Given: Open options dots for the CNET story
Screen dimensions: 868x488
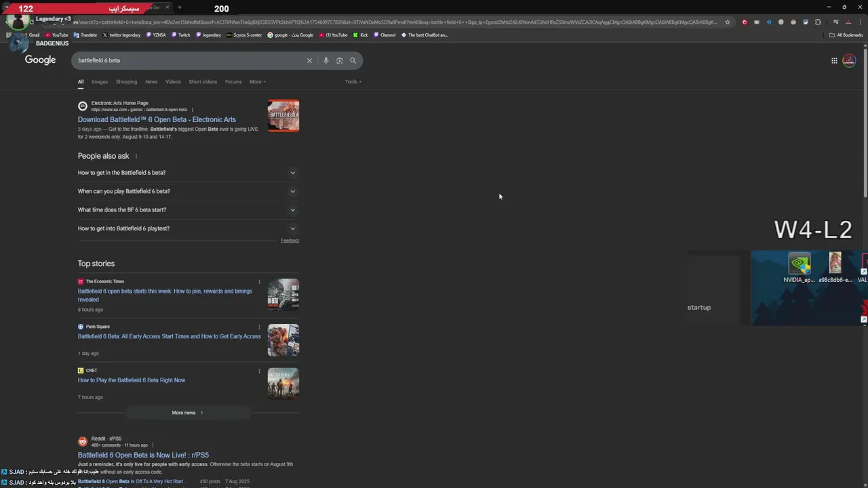Looking at the screenshot, I should pyautogui.click(x=259, y=371).
